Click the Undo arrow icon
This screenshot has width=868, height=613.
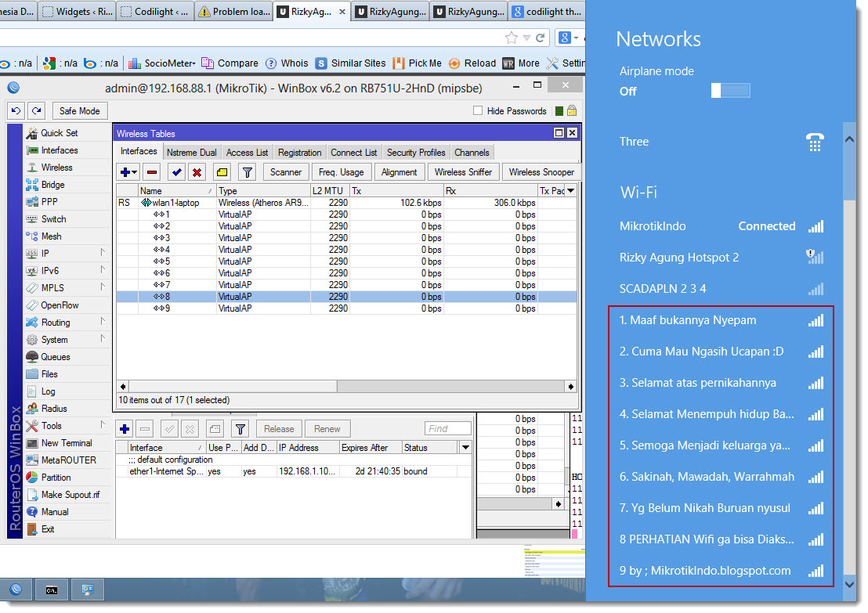click(x=16, y=111)
